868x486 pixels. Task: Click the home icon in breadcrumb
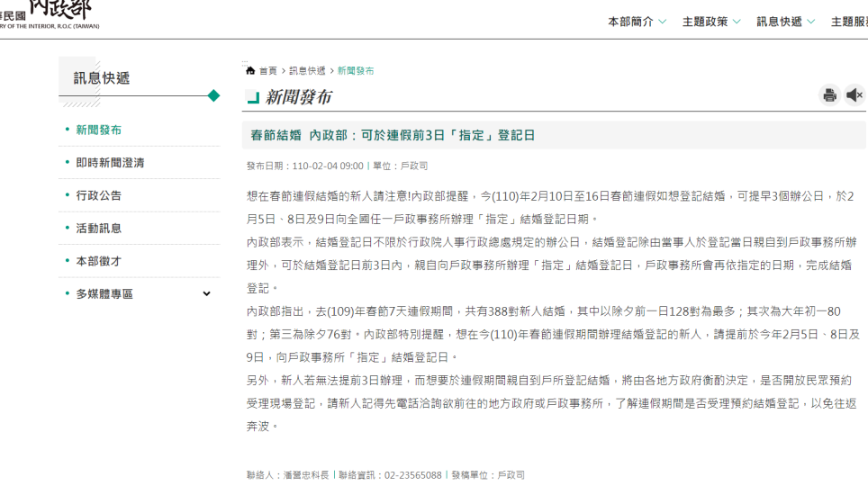(250, 71)
